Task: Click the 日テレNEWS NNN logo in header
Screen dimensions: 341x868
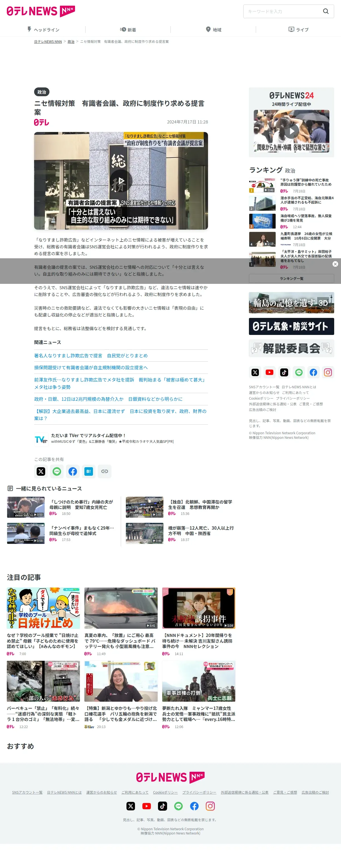Action: coord(41,11)
